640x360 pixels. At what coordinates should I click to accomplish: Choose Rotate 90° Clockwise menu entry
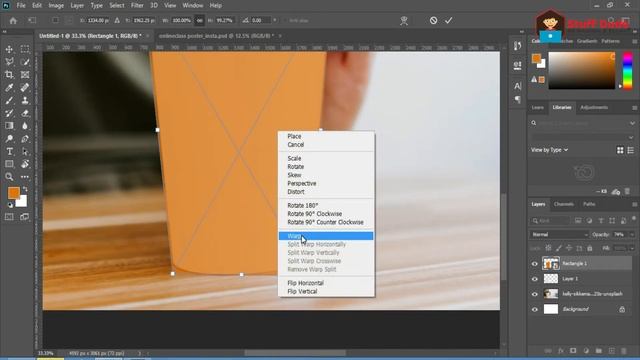click(315, 214)
